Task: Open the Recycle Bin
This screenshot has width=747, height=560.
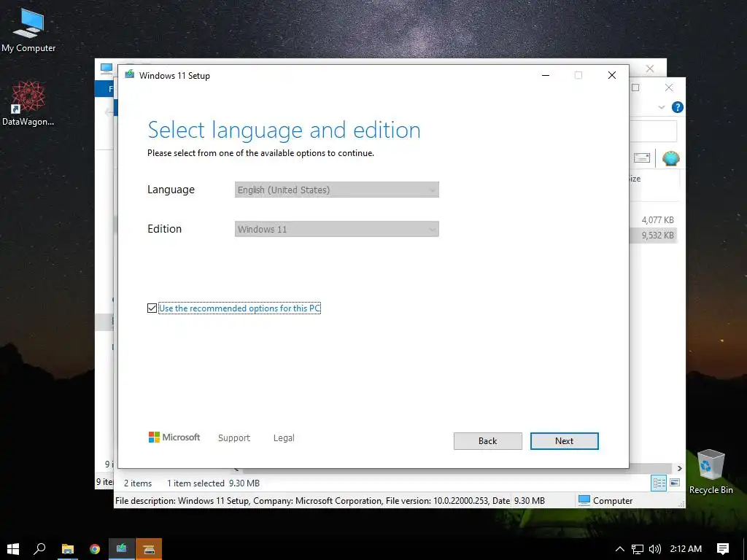Action: coord(711,472)
